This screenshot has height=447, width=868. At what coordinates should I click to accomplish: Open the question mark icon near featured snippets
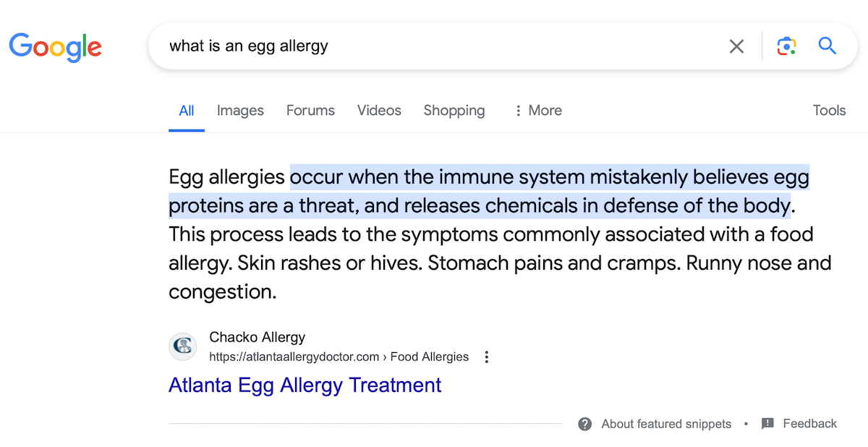tap(584, 424)
